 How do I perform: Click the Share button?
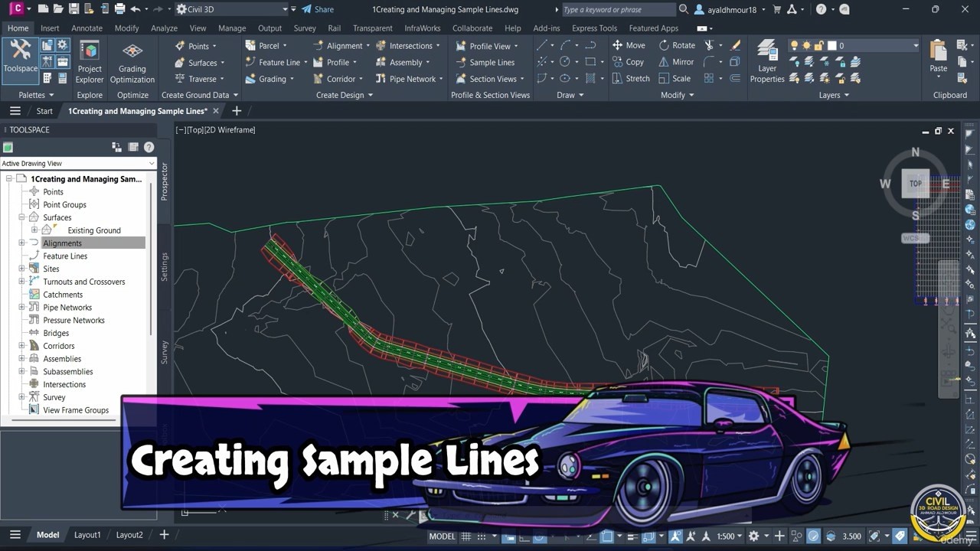318,9
